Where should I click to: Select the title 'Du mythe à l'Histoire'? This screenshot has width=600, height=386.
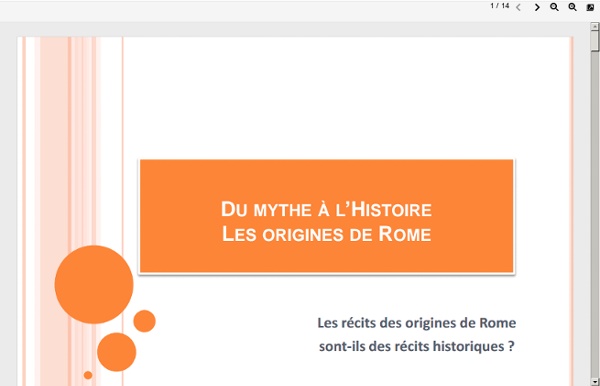coord(326,210)
